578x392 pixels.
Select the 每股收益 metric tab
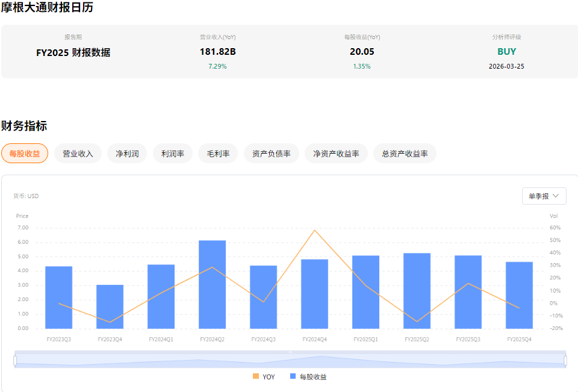pyautogui.click(x=25, y=154)
